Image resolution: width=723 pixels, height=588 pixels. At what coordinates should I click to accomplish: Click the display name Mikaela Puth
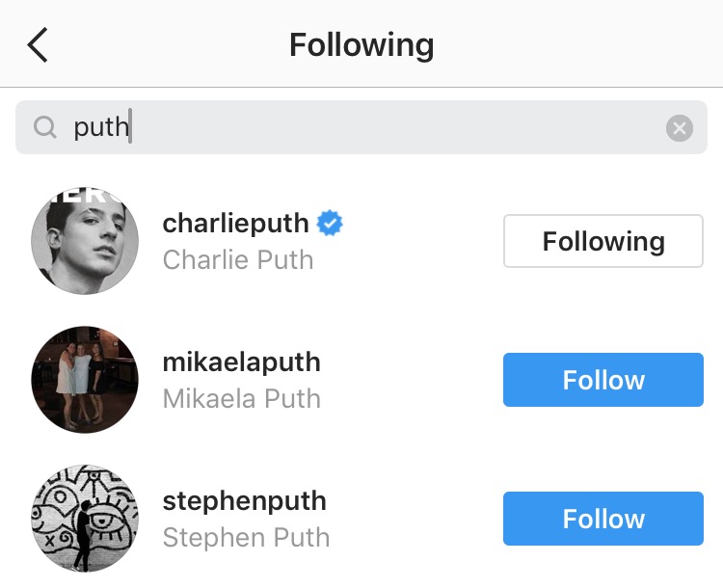click(241, 398)
